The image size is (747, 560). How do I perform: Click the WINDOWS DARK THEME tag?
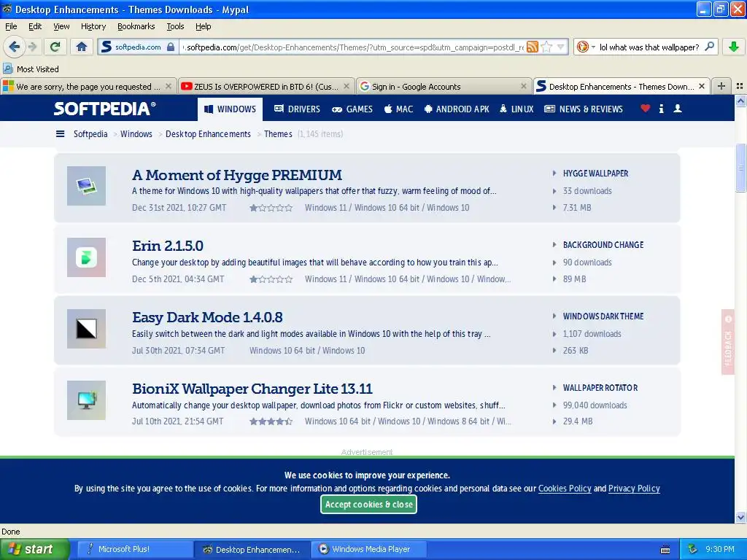(603, 316)
